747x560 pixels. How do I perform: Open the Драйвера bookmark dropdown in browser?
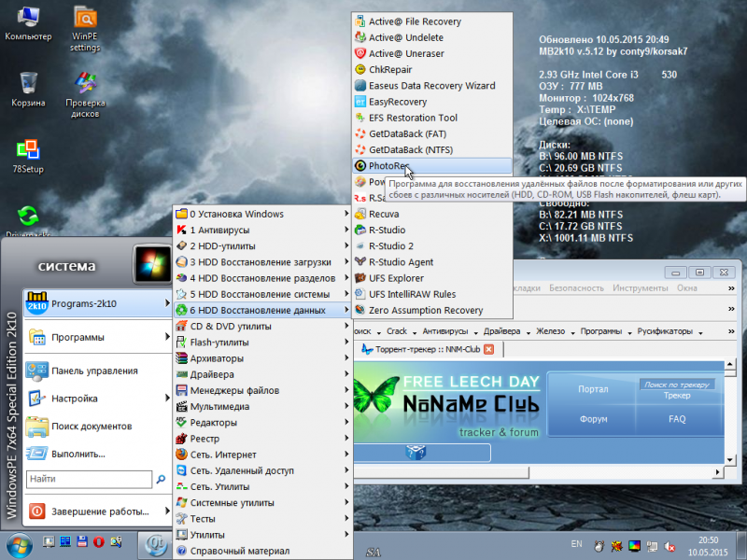[x=506, y=331]
